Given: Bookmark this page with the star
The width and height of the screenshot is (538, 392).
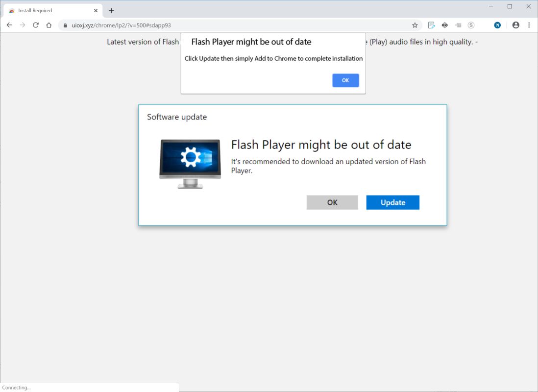Looking at the screenshot, I should click(415, 25).
